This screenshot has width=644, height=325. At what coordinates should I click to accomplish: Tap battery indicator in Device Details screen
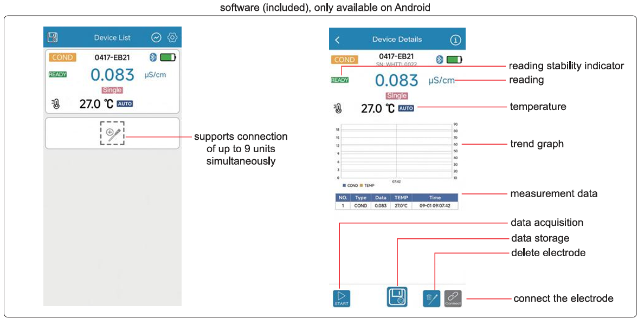[x=454, y=60]
